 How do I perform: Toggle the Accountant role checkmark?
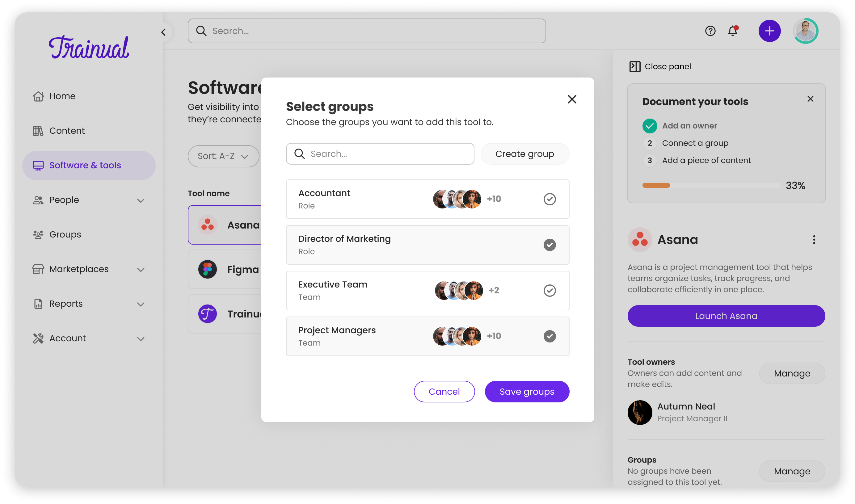549,199
